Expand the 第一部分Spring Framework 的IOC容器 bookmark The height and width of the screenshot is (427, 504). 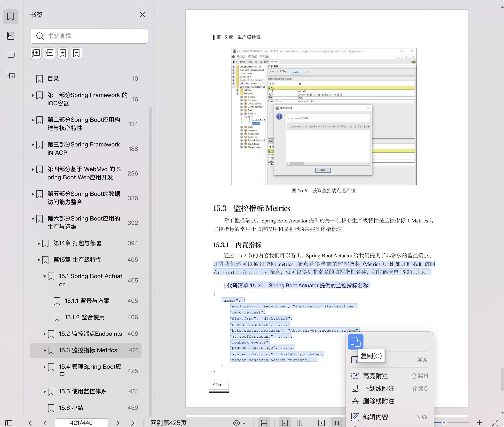(33, 95)
